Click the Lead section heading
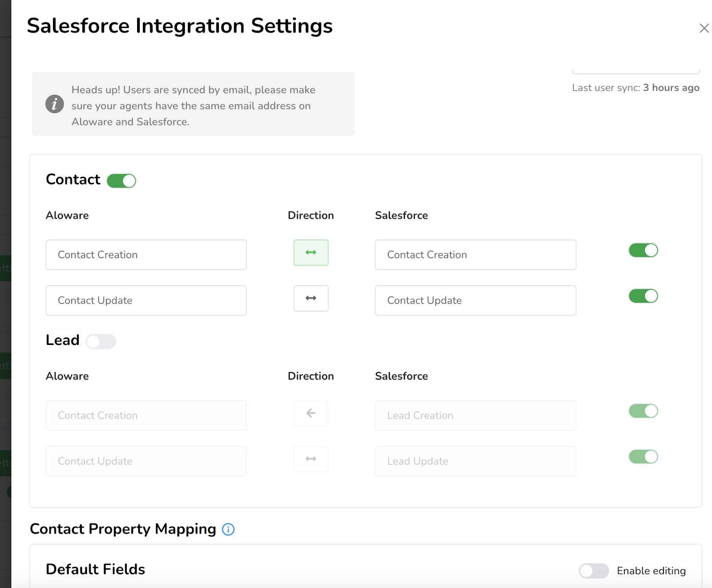Viewport: 712px width, 588px height. pyautogui.click(x=62, y=340)
